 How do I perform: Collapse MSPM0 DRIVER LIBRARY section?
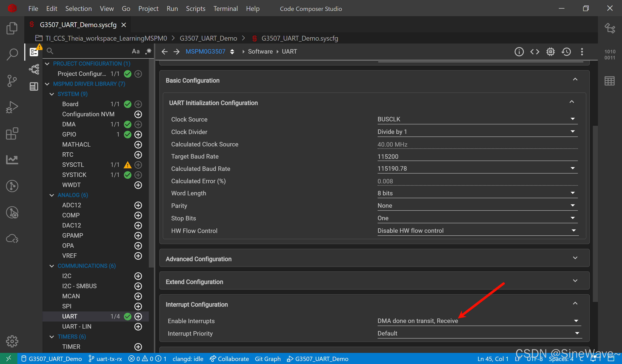47,84
